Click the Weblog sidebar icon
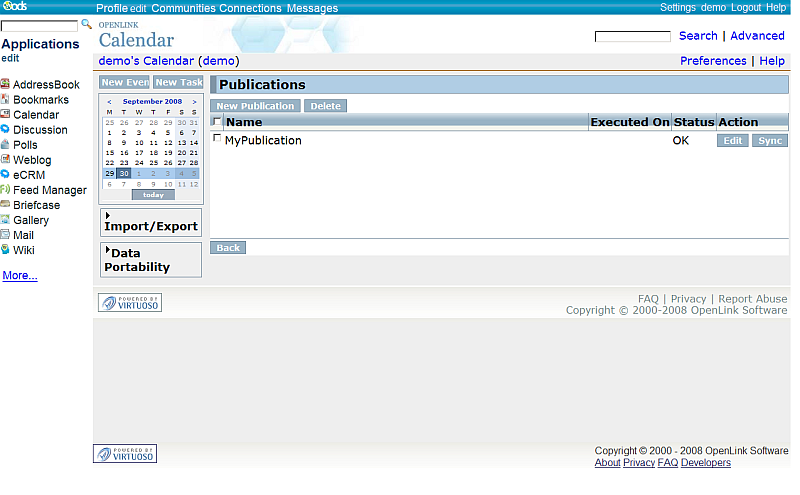Screen dimensions: 800x495 [6, 160]
